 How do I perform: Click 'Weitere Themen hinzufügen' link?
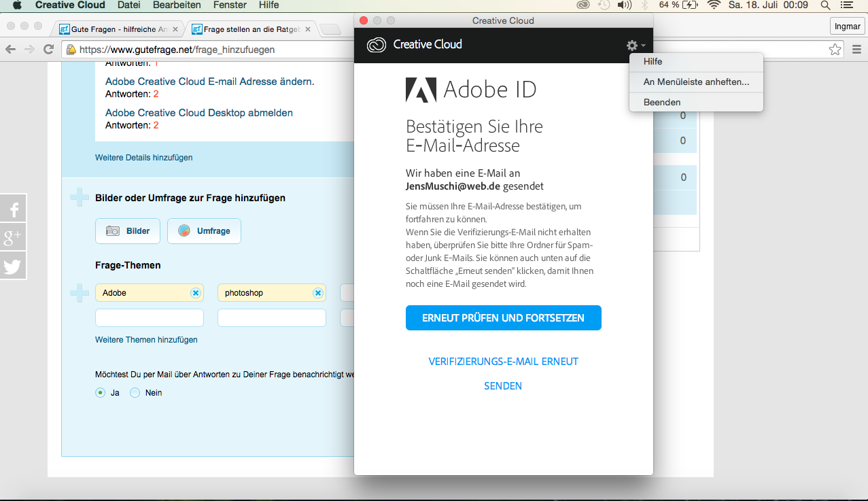(146, 340)
